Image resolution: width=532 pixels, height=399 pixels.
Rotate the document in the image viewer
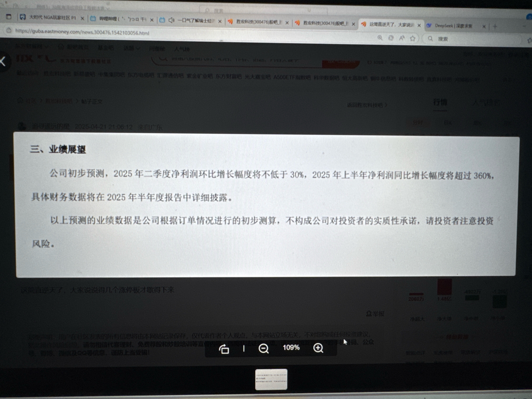point(224,348)
